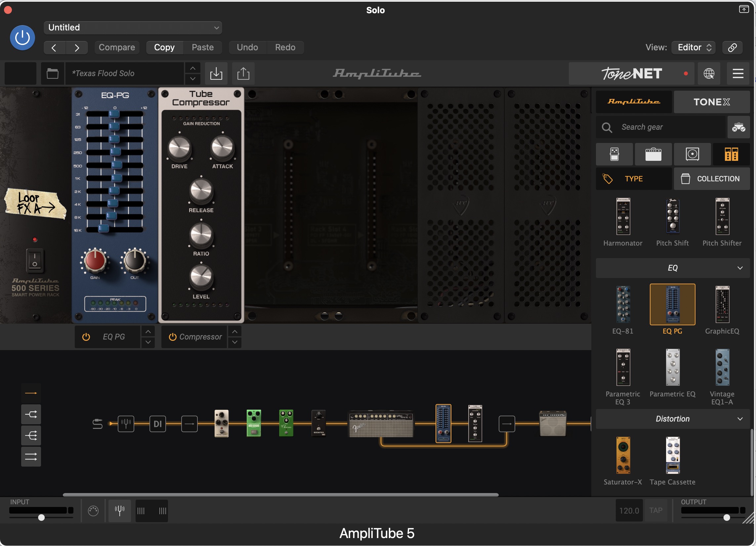
Task: Click the Compare button
Action: 117,48
